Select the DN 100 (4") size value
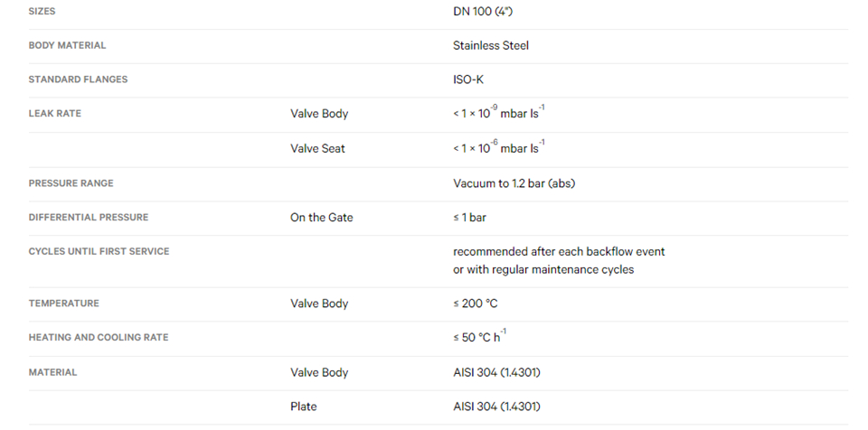The width and height of the screenshot is (868, 430). 483,12
